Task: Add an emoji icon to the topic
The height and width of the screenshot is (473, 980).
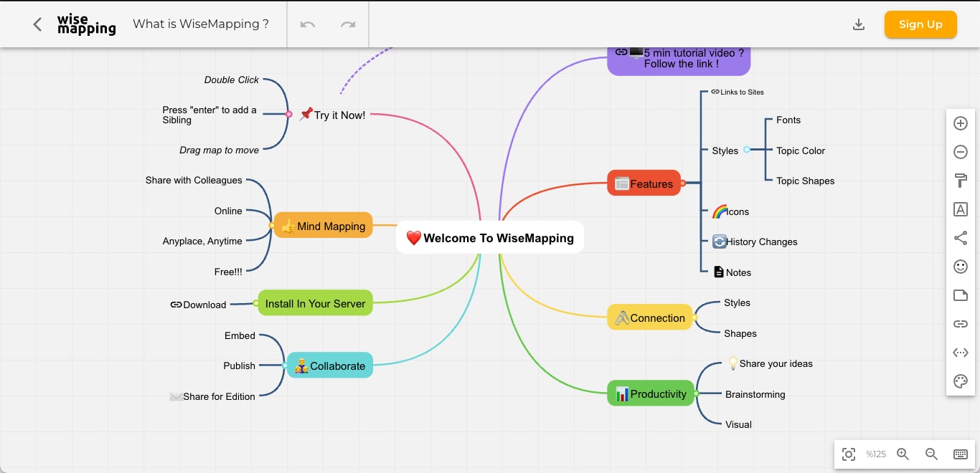Action: (x=961, y=267)
